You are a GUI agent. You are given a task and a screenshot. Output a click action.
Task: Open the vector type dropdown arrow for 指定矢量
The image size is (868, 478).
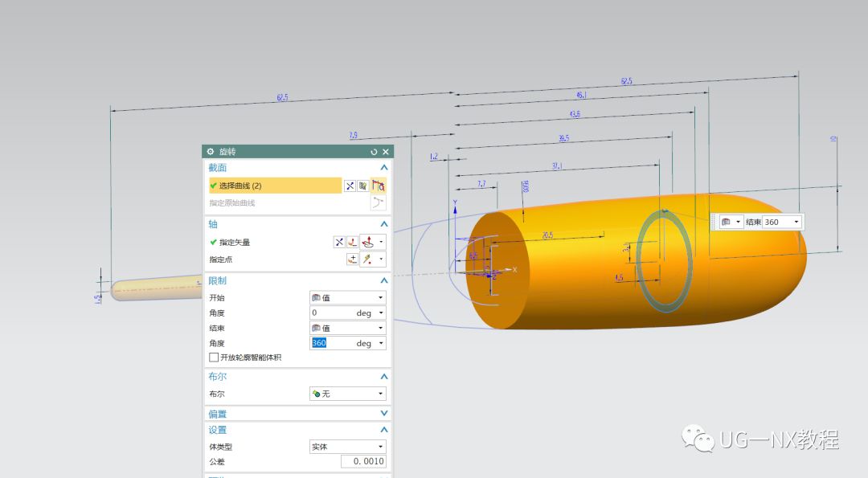(381, 243)
